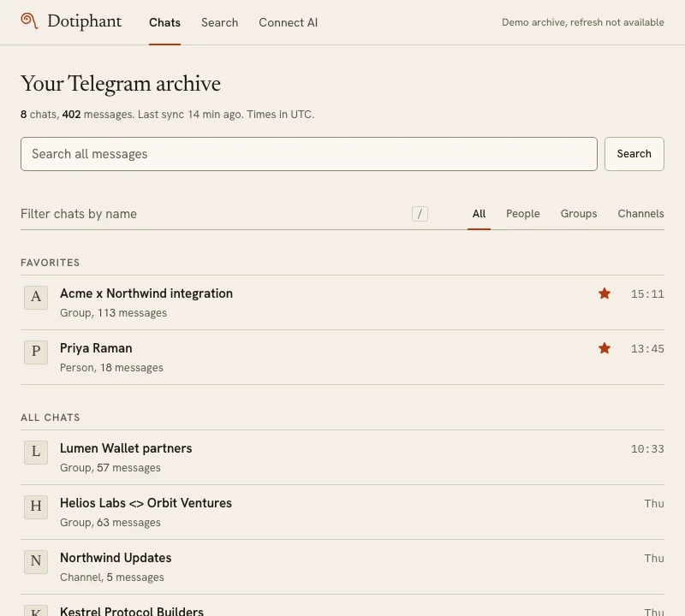This screenshot has height=616, width=685.
Task: Click the 10:33 timestamp
Action: click(x=647, y=449)
